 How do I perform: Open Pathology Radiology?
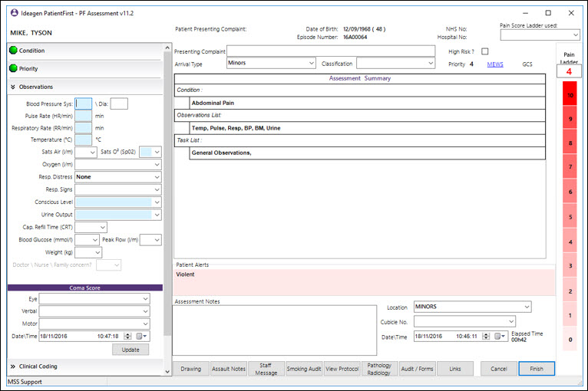click(379, 369)
